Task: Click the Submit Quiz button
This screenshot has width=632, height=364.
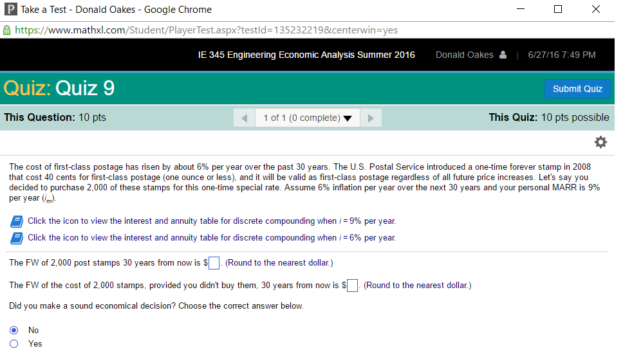Action: (x=577, y=89)
